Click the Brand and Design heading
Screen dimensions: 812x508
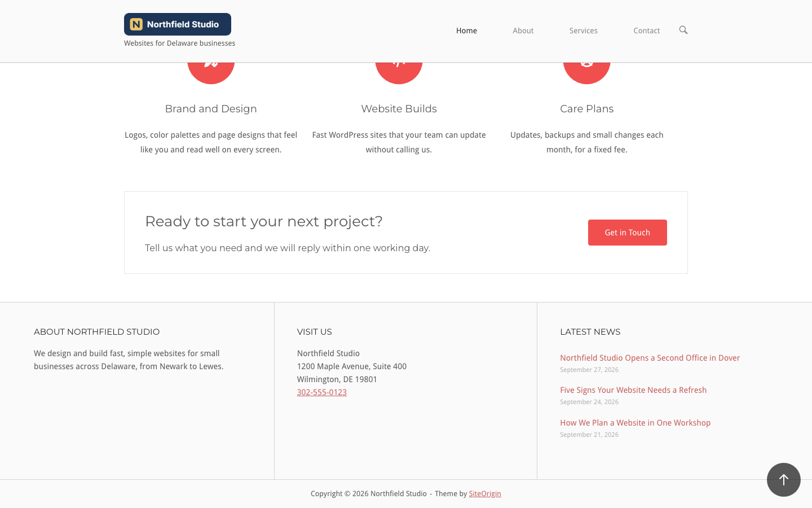click(211, 108)
